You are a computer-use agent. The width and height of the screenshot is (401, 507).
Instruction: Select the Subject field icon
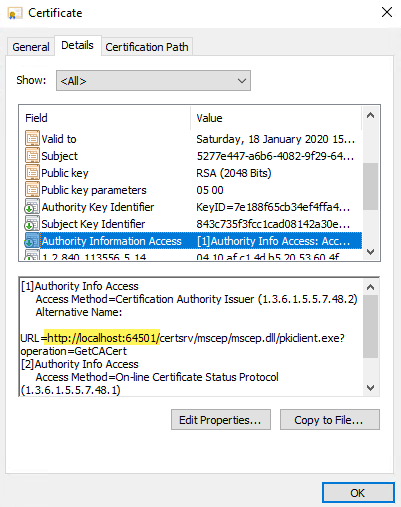(x=32, y=156)
